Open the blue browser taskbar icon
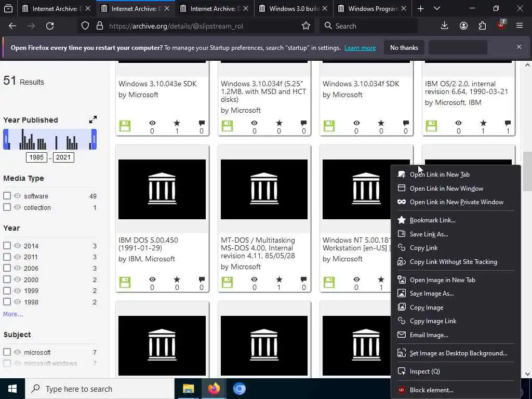 coord(239,389)
